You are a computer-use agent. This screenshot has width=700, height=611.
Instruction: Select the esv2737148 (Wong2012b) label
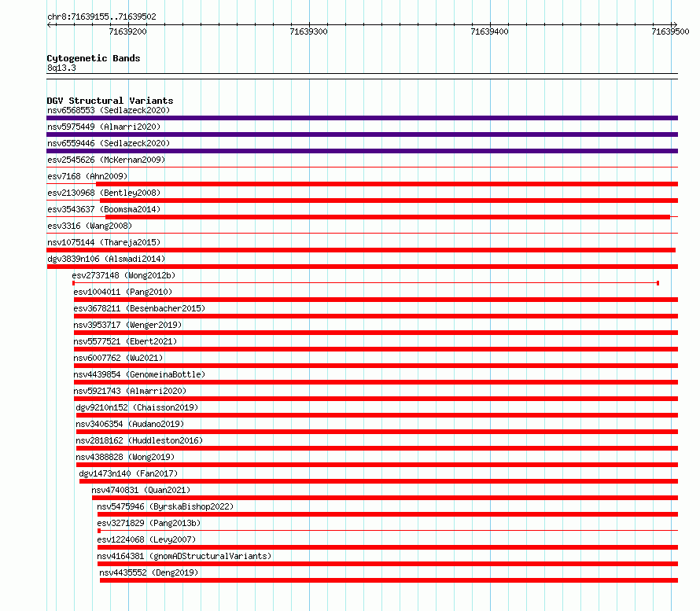click(123, 275)
